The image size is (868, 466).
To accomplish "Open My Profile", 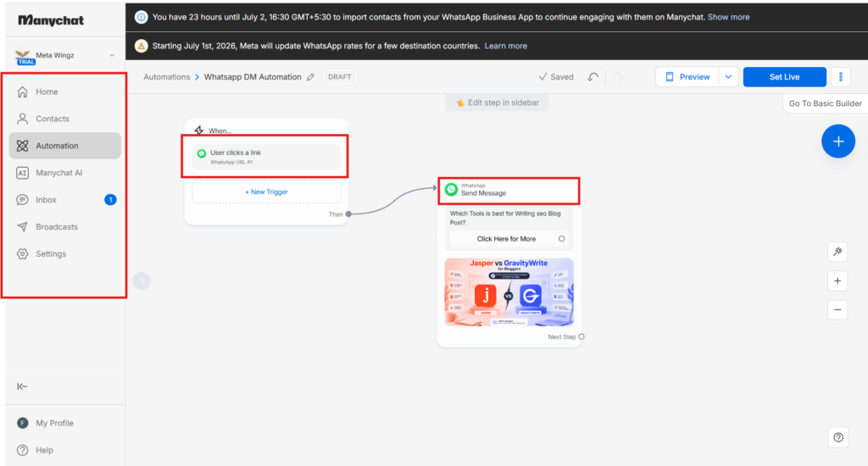I will 54,424.
